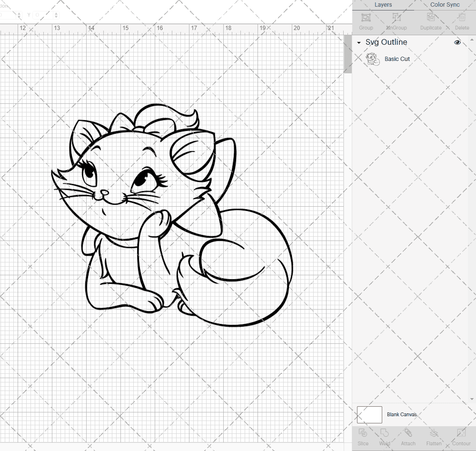
Task: Click the Y position stepper arrows
Action: coord(56,15)
